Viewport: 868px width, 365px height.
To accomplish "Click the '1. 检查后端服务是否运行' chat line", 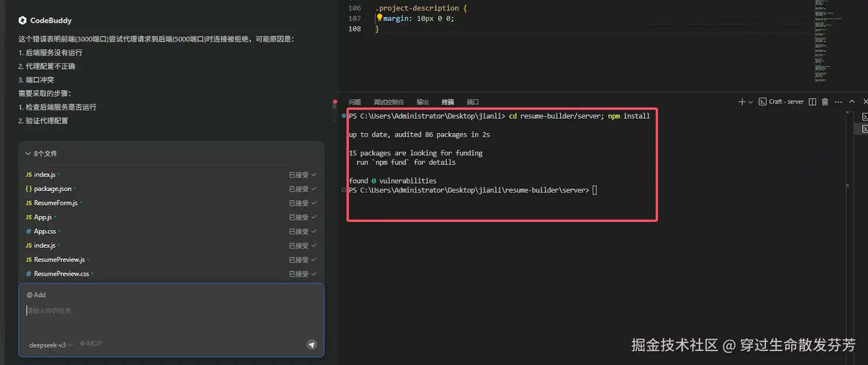I will (x=57, y=107).
